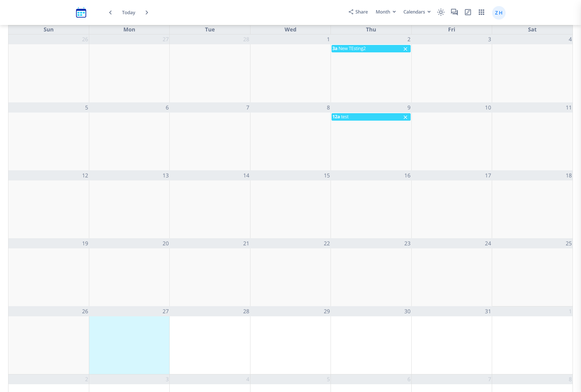Open the Month view dropdown
The width and height of the screenshot is (581, 392).
coord(385,12)
